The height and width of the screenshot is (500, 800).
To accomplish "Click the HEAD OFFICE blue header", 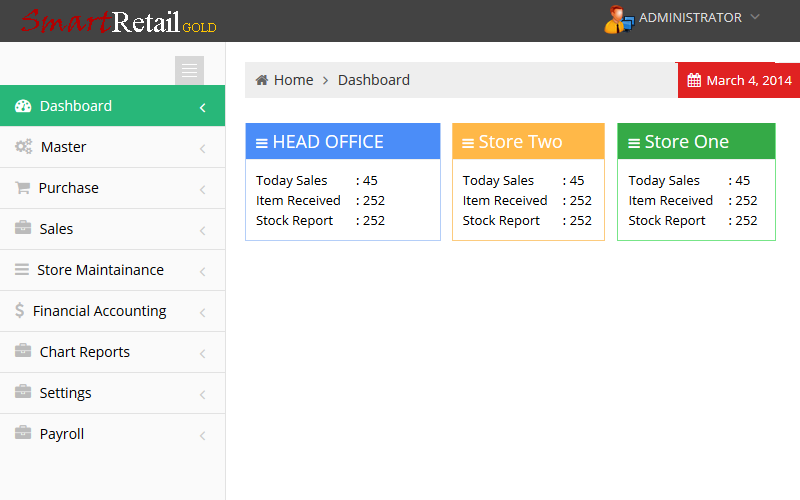I will (x=342, y=142).
